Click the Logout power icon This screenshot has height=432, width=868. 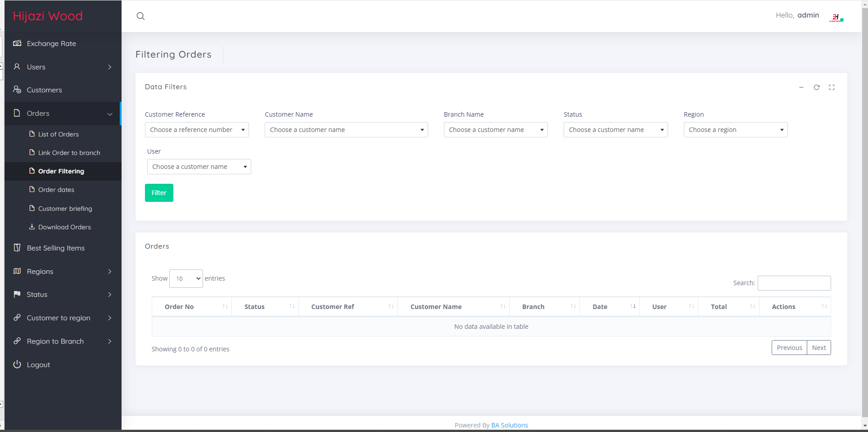point(17,364)
